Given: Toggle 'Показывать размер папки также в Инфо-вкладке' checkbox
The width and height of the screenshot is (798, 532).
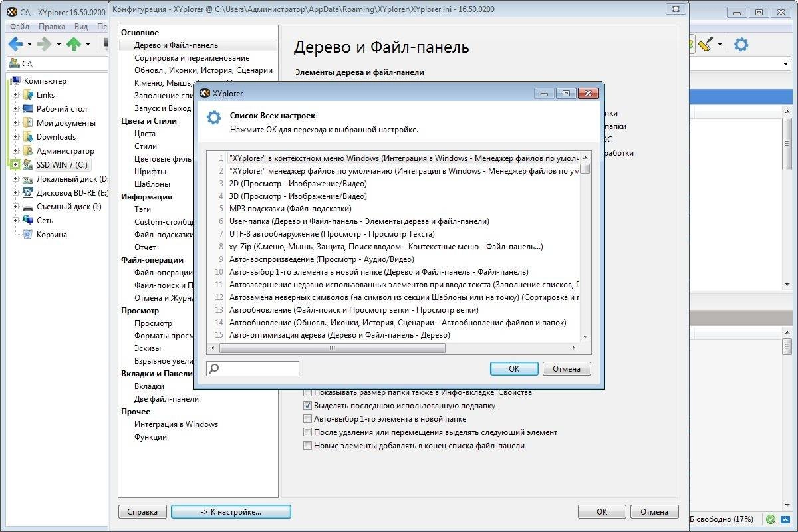Looking at the screenshot, I should [307, 393].
